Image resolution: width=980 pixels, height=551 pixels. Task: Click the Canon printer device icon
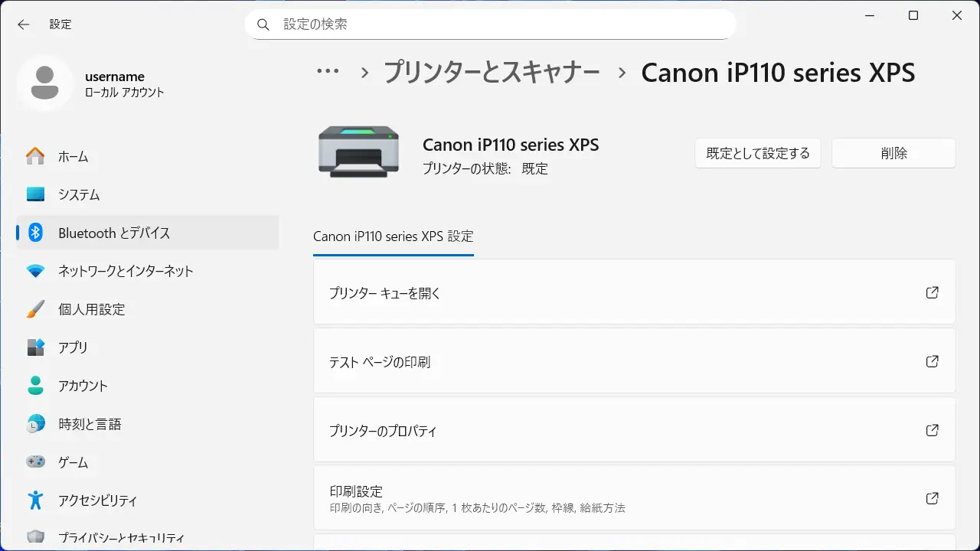click(x=358, y=153)
